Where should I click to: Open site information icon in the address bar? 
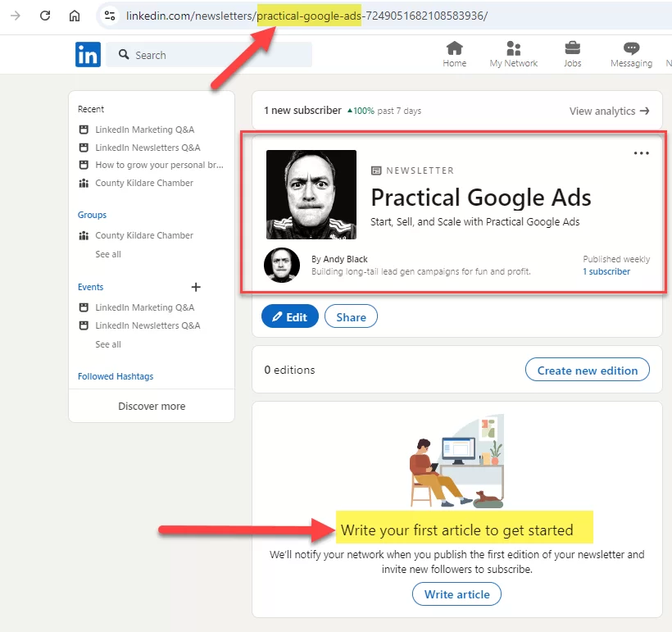click(x=110, y=16)
